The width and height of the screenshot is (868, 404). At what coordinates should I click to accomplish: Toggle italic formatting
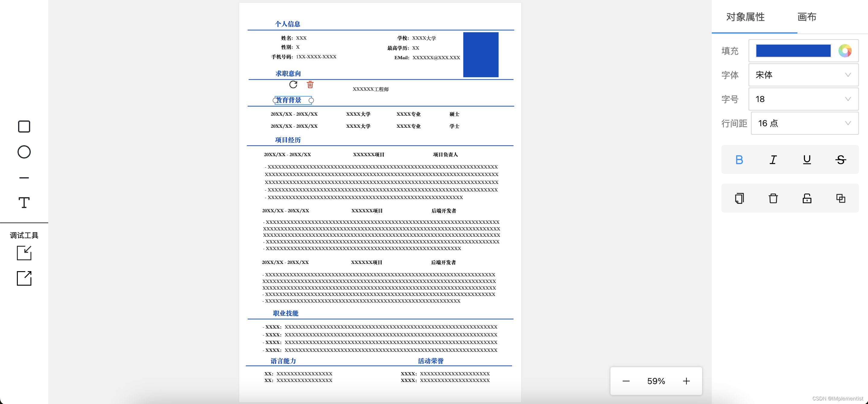773,159
